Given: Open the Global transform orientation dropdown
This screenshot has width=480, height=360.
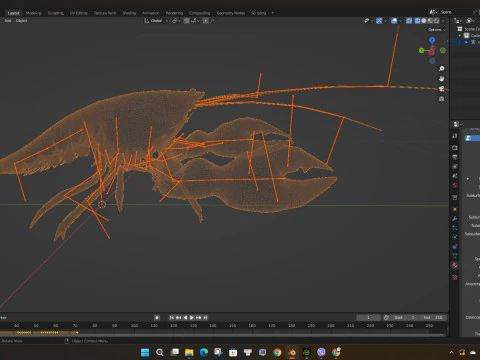Looking at the screenshot, I should tap(156, 21).
